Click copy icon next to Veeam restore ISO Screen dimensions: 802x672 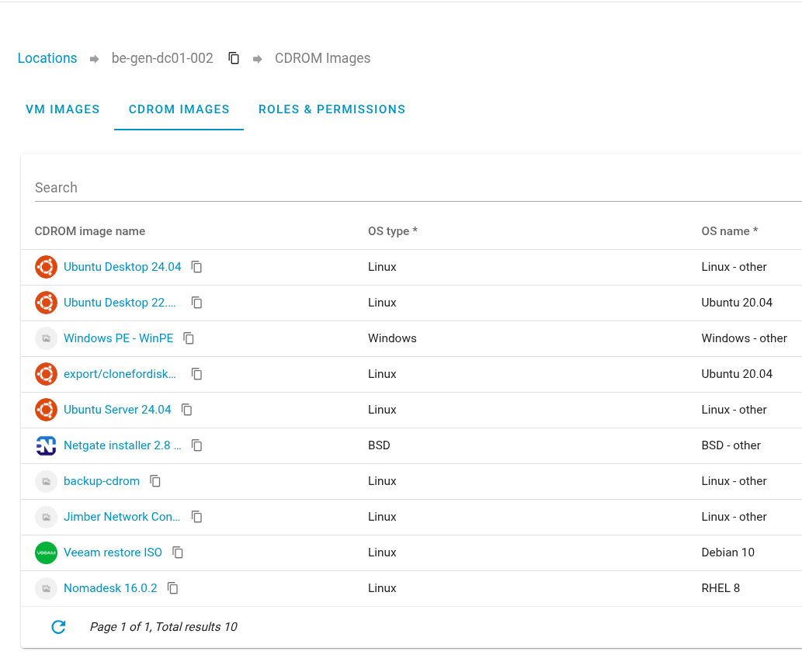coord(178,552)
